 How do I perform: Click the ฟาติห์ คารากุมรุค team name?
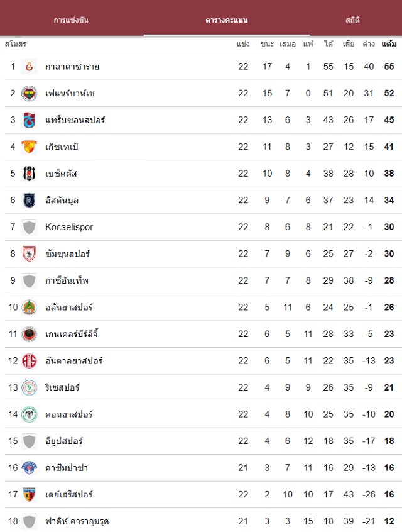click(77, 521)
